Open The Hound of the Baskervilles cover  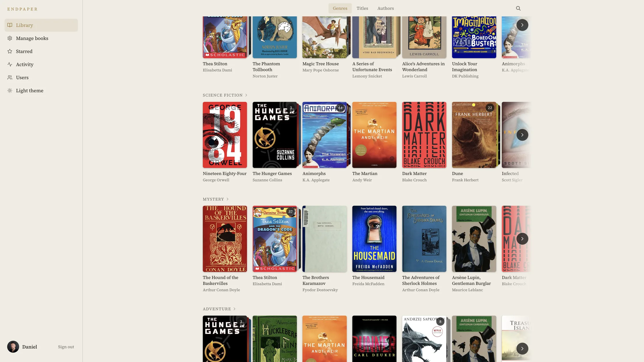(225, 239)
